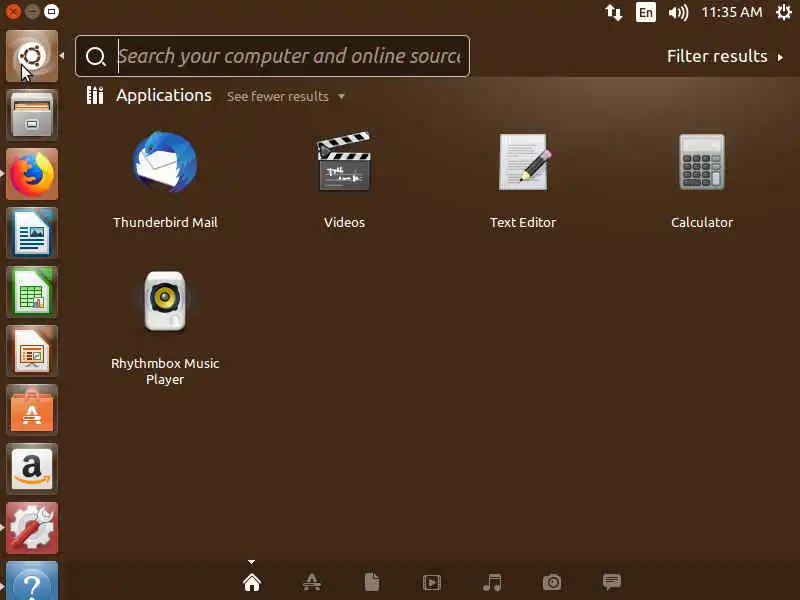
Task: Switch to the Files lens
Action: (x=372, y=582)
